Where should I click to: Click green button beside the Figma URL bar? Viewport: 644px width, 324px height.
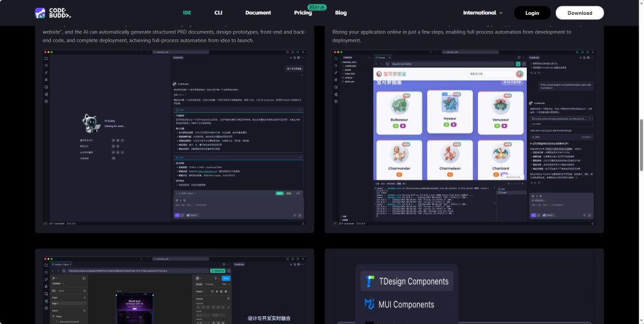tap(218, 271)
